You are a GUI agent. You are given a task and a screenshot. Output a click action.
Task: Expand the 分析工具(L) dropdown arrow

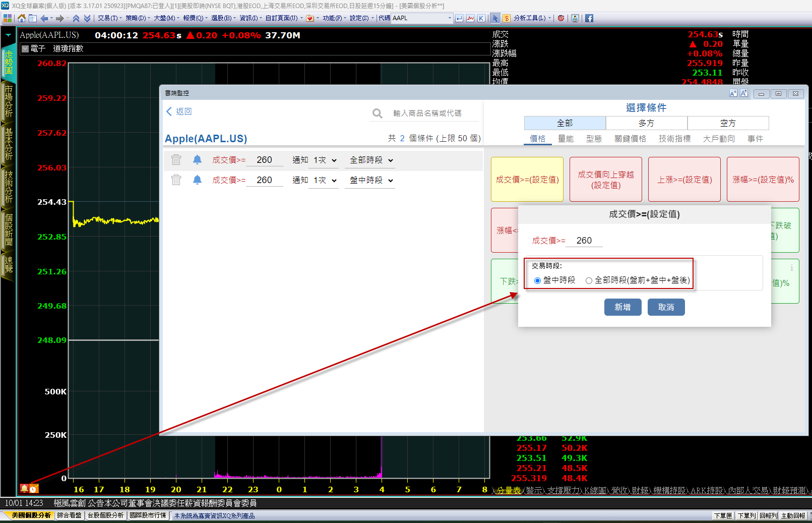click(x=549, y=18)
